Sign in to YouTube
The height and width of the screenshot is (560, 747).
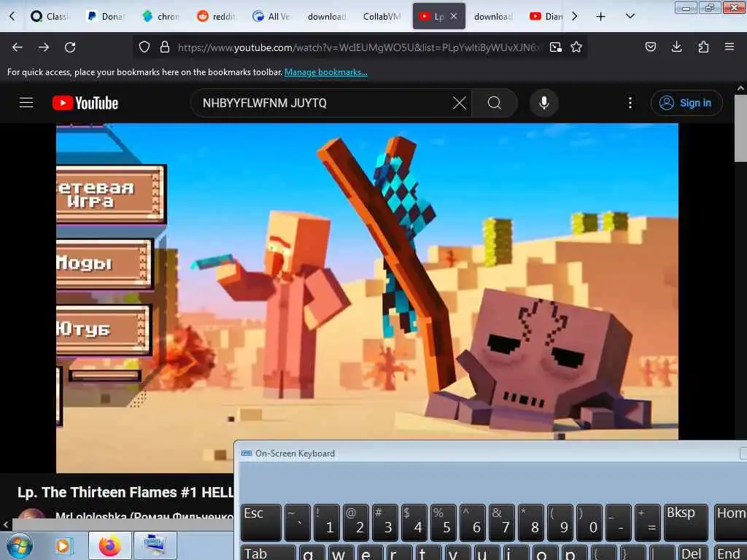[x=686, y=103]
